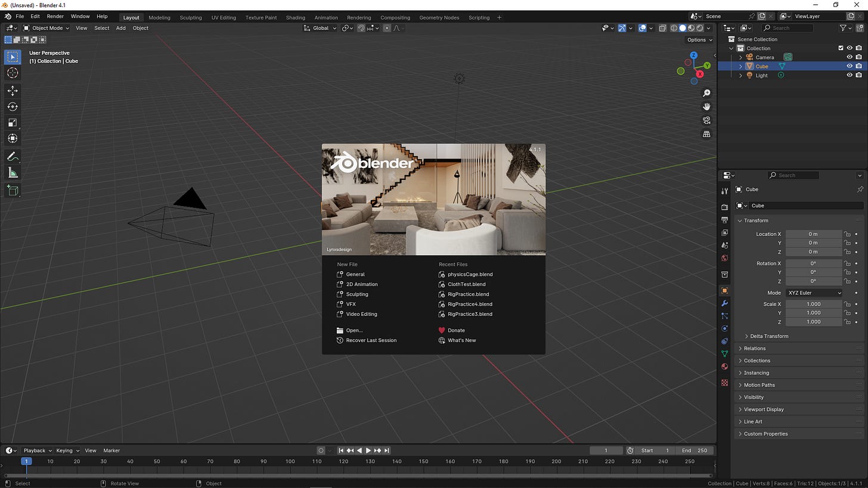Click the Donate link
The width and height of the screenshot is (868, 488).
click(456, 330)
